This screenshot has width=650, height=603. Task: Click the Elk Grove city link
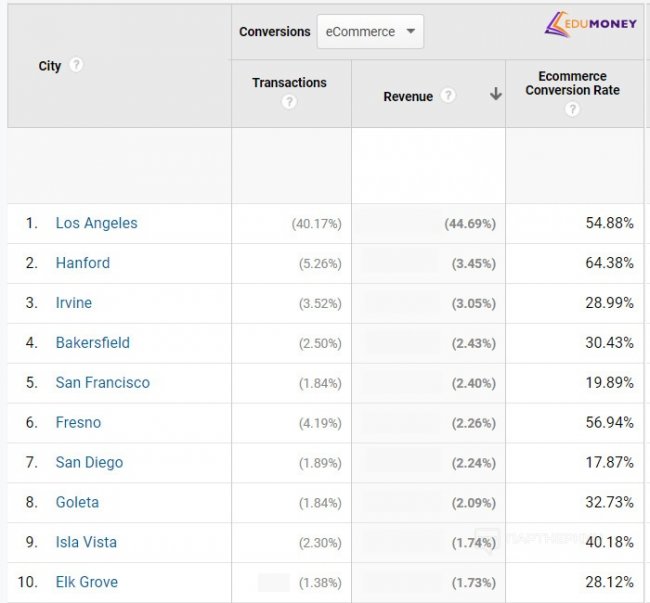click(86, 582)
